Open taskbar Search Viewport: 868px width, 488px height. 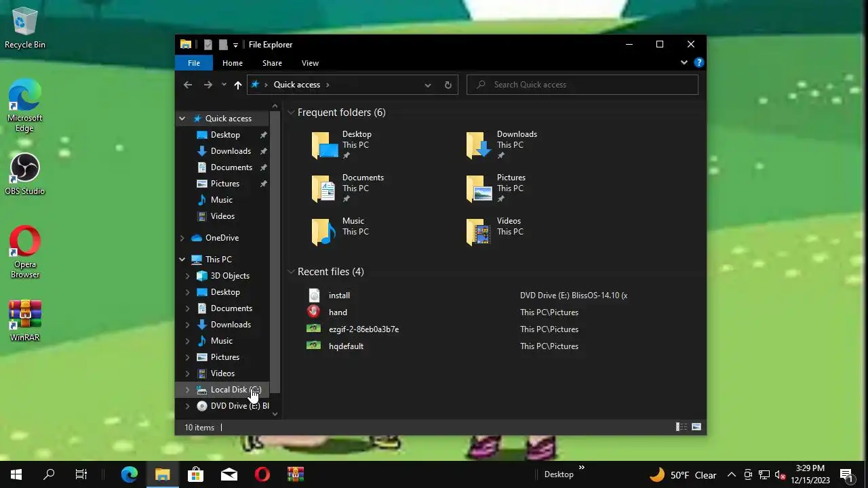point(49,474)
